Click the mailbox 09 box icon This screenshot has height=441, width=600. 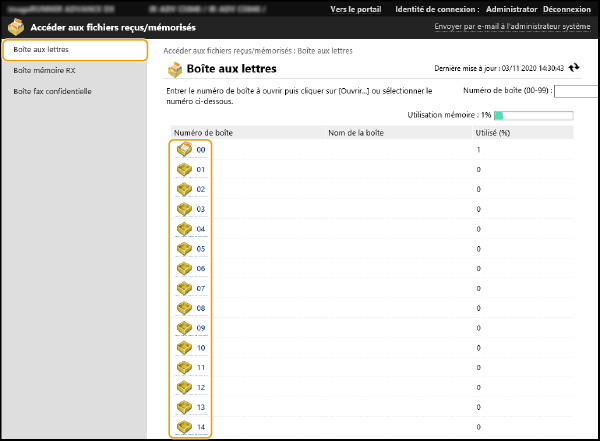pos(184,328)
